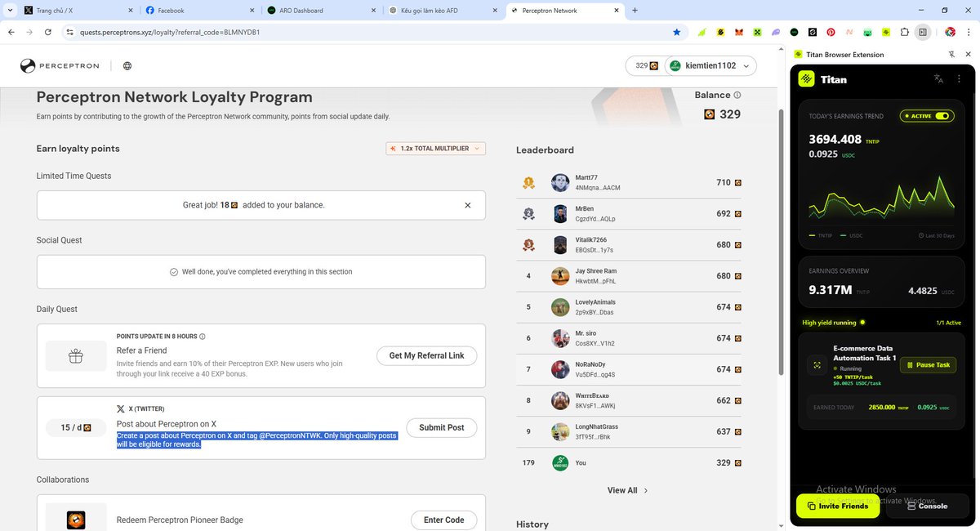Open the Chrome profile avatar
980x531 pixels.
(950, 32)
